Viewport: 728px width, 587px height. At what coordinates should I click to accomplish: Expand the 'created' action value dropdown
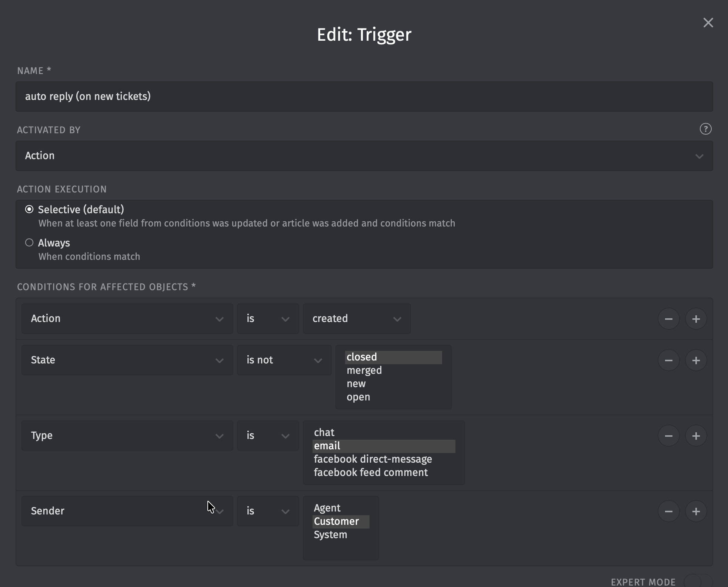click(356, 319)
